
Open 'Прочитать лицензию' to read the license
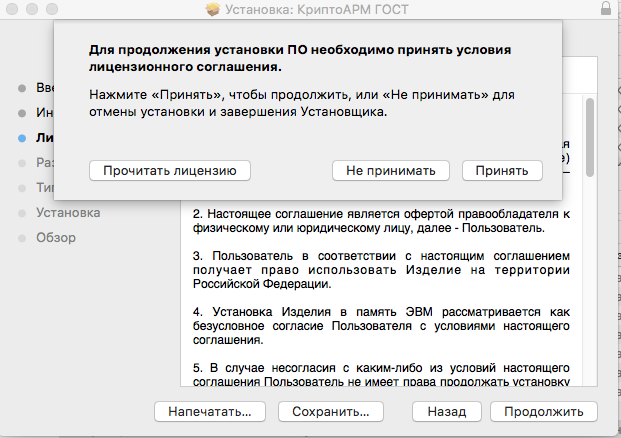pos(170,171)
